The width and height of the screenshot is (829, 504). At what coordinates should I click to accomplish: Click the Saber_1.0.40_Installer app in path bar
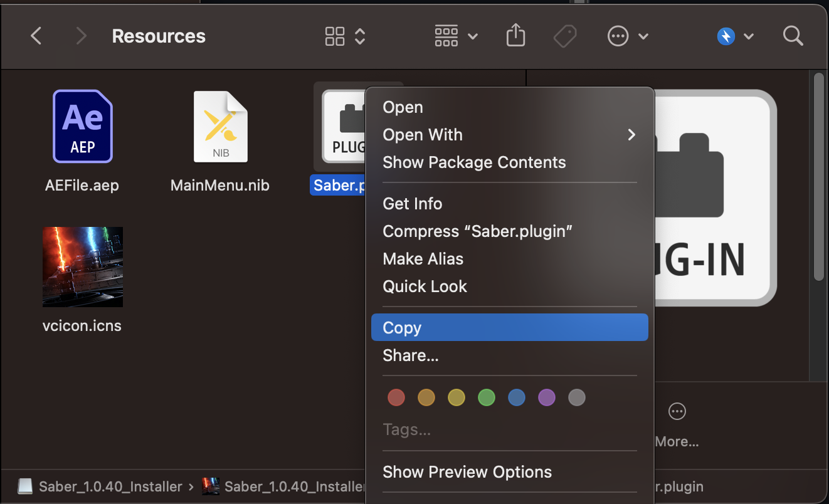pos(284,486)
